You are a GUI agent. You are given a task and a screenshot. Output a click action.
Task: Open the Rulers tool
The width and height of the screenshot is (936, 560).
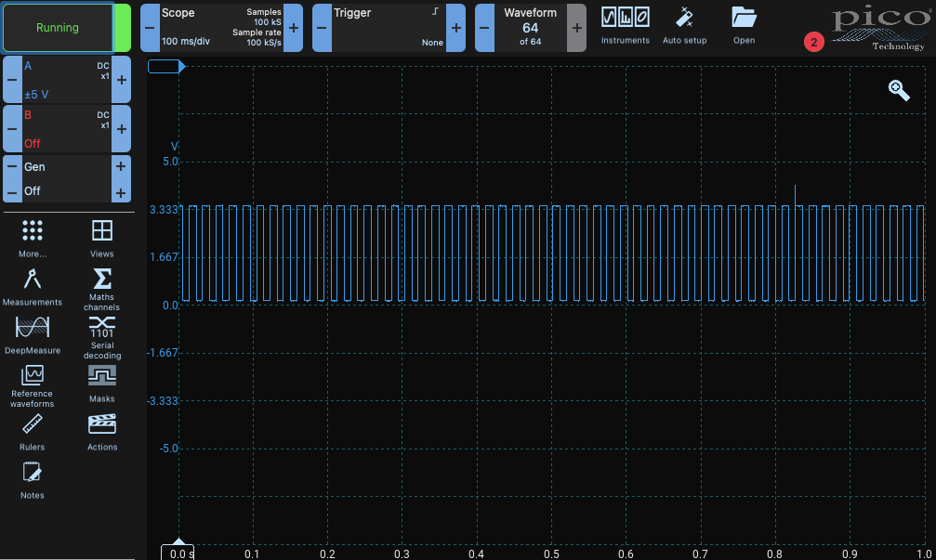pyautogui.click(x=33, y=433)
